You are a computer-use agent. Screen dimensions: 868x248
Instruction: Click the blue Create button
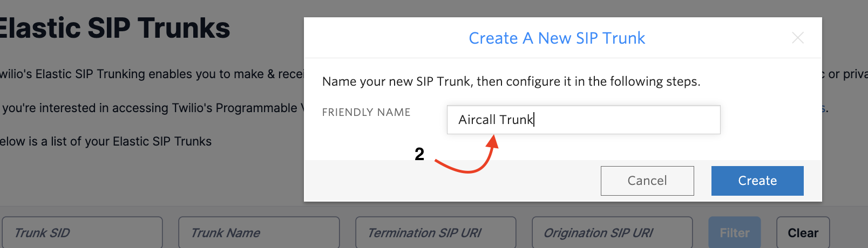[757, 181]
